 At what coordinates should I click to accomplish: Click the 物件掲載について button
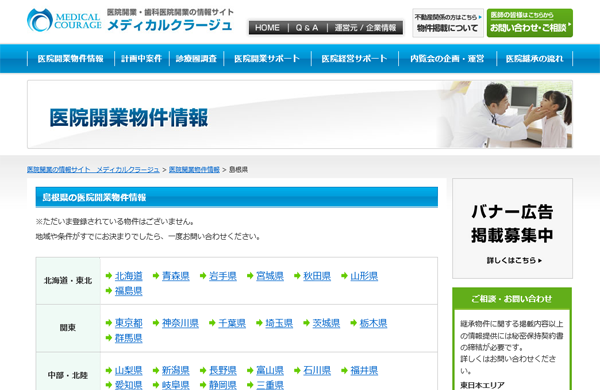click(x=448, y=23)
